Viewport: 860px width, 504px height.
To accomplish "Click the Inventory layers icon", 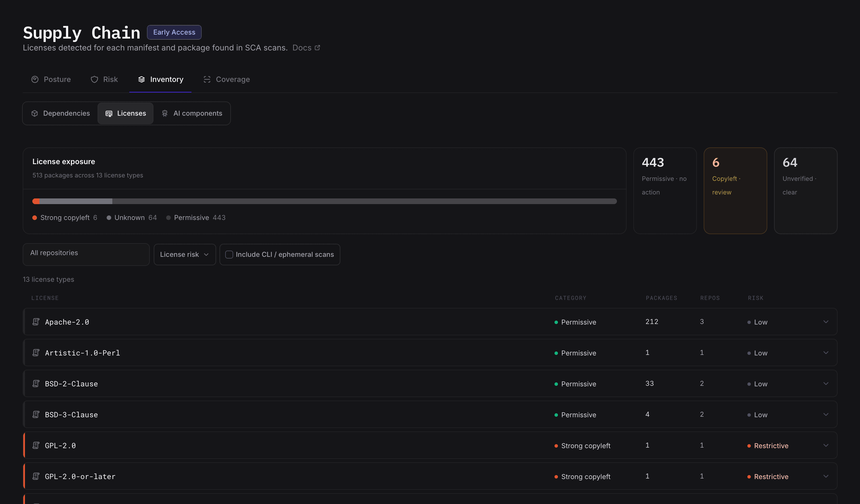I will (142, 79).
